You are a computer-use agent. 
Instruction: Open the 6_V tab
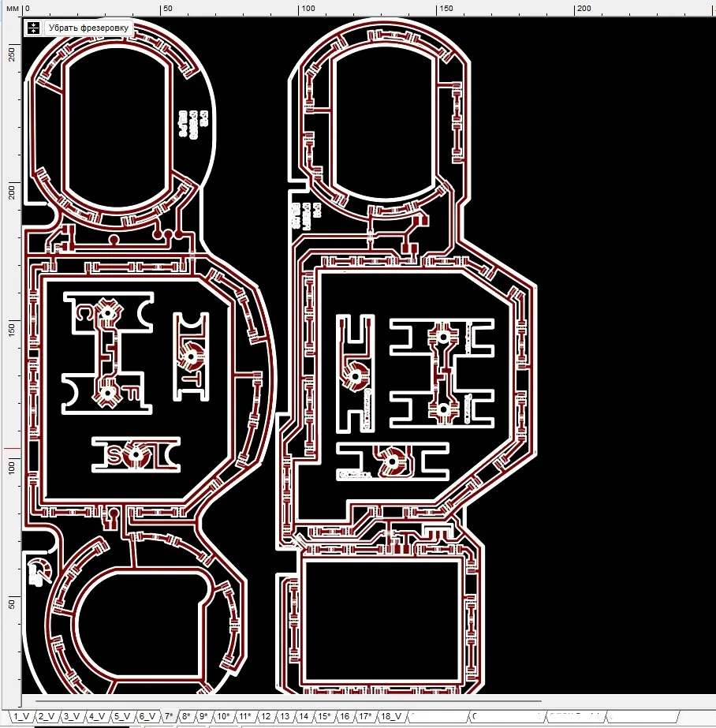click(146, 717)
